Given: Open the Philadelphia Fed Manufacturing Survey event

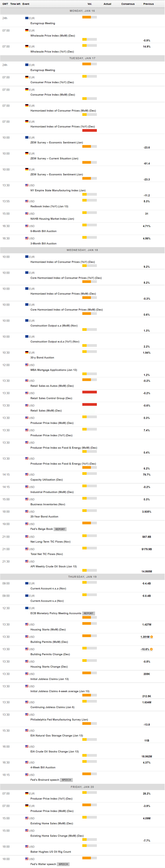Looking at the screenshot, I should tap(59, 719).
